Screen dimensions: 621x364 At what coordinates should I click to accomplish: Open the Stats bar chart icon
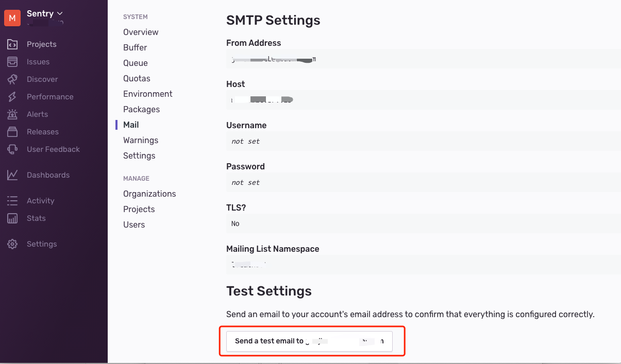click(12, 218)
